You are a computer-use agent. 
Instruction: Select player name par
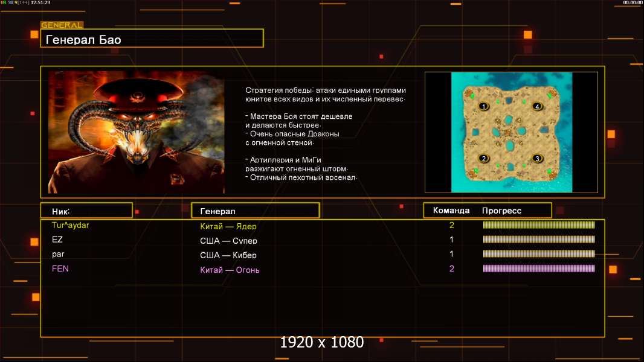coord(58,254)
